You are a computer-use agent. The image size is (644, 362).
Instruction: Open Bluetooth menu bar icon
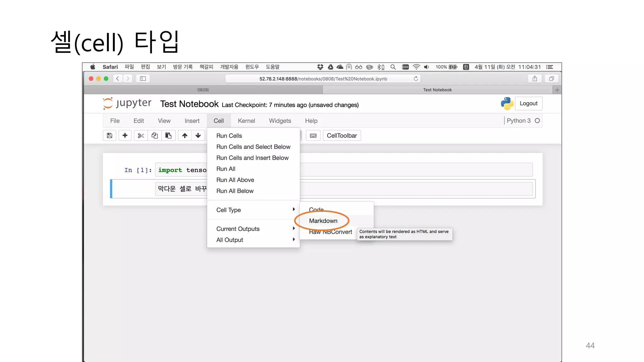380,67
